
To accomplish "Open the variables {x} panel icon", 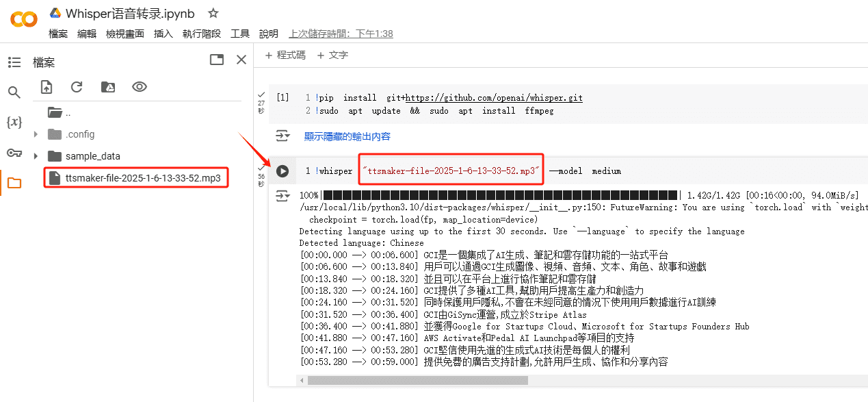I will tap(14, 123).
